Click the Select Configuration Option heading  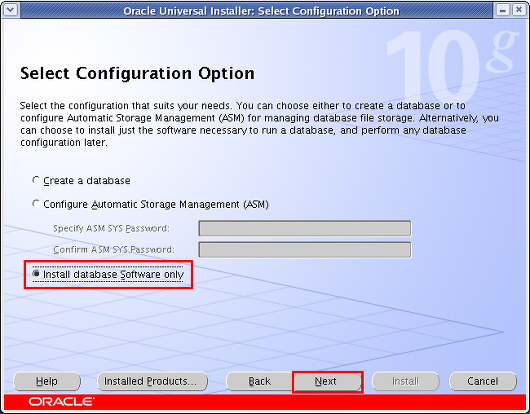coord(137,73)
